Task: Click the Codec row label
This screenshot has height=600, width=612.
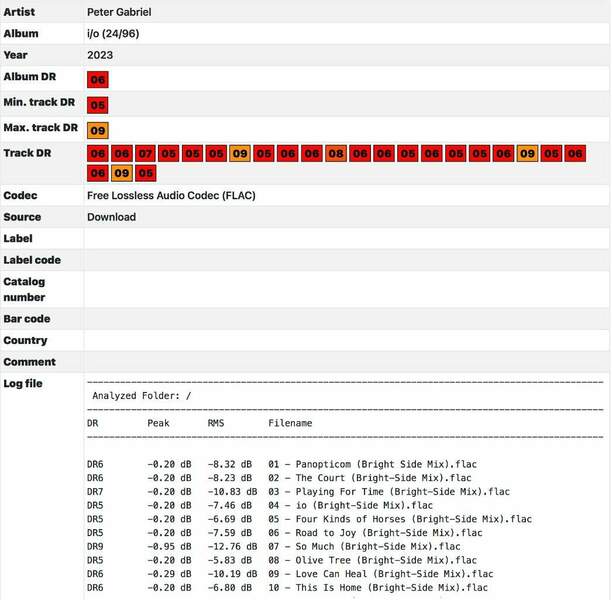Action: [20, 195]
